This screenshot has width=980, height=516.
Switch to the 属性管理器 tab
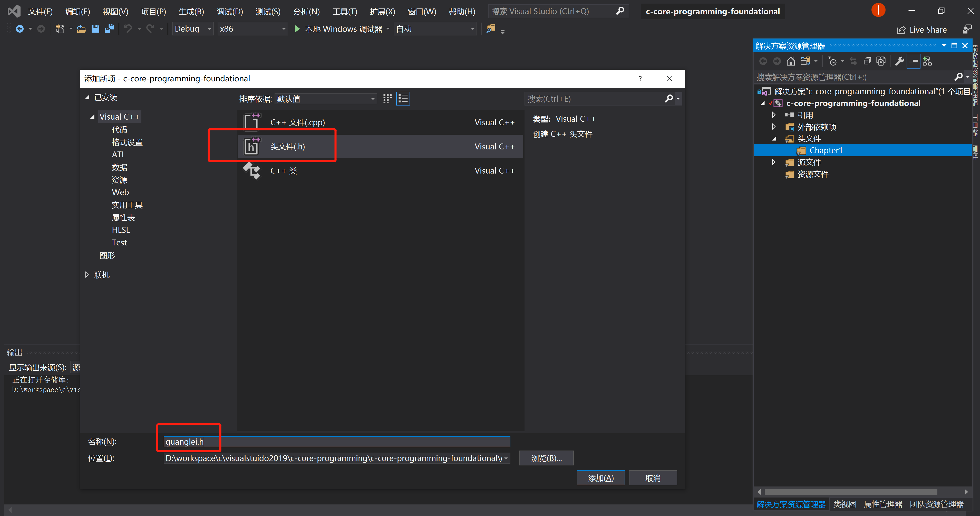[x=883, y=504]
